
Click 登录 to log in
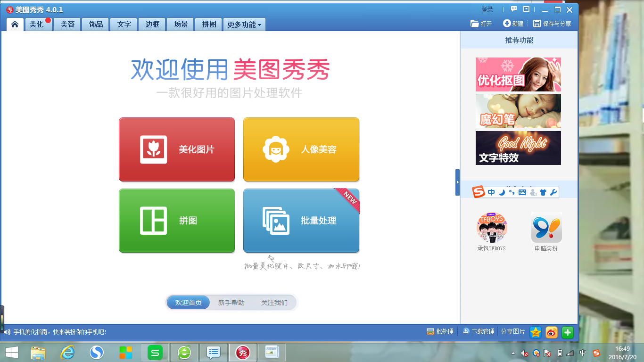[487, 9]
